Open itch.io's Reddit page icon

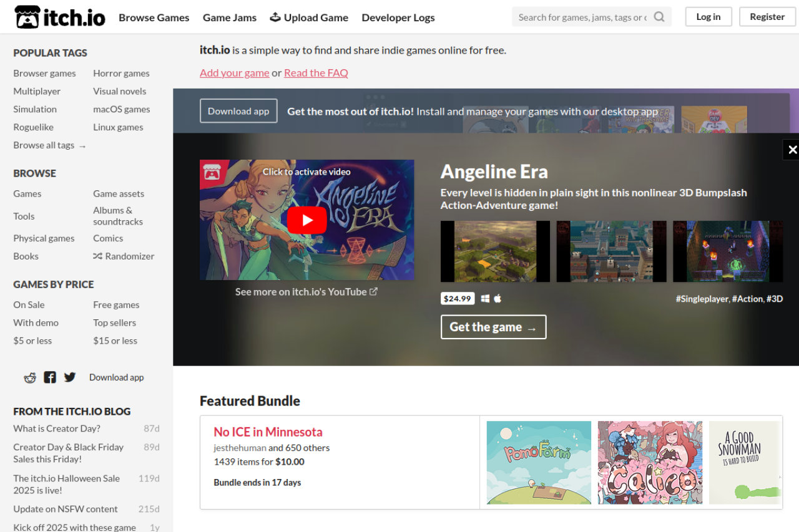(30, 377)
